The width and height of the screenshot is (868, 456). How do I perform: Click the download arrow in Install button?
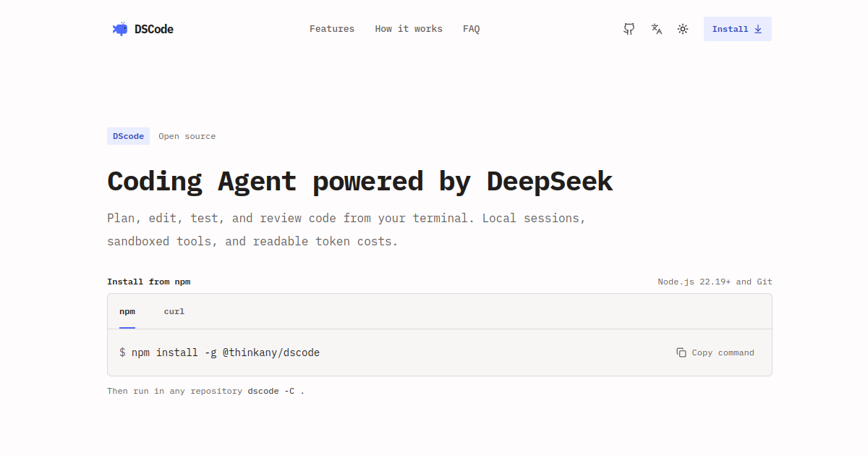(758, 29)
